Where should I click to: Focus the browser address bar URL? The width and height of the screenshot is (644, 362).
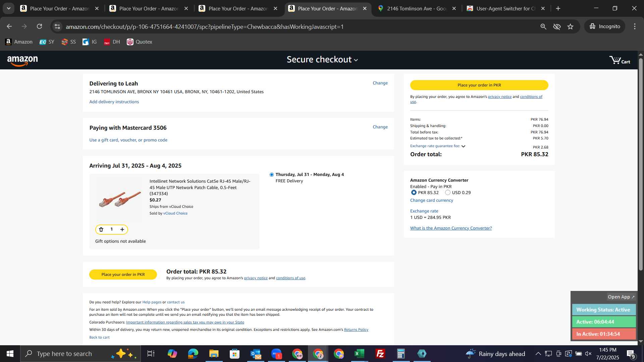[205, 26]
